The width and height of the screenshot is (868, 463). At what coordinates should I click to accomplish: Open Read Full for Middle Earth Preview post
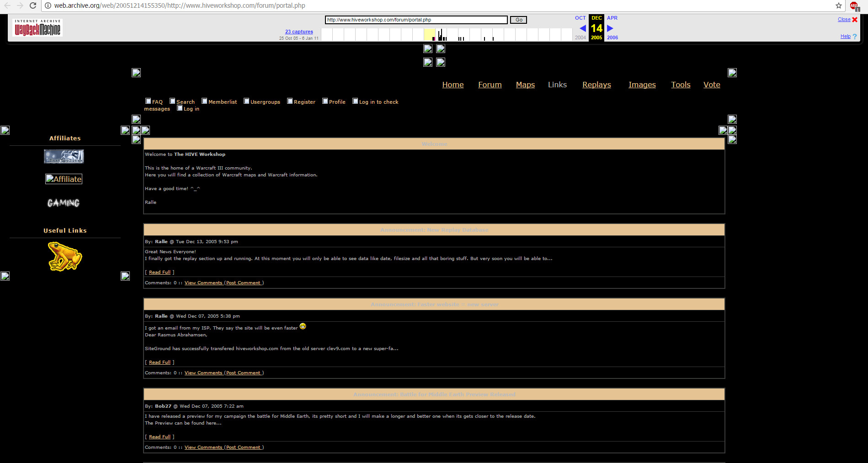click(x=160, y=436)
